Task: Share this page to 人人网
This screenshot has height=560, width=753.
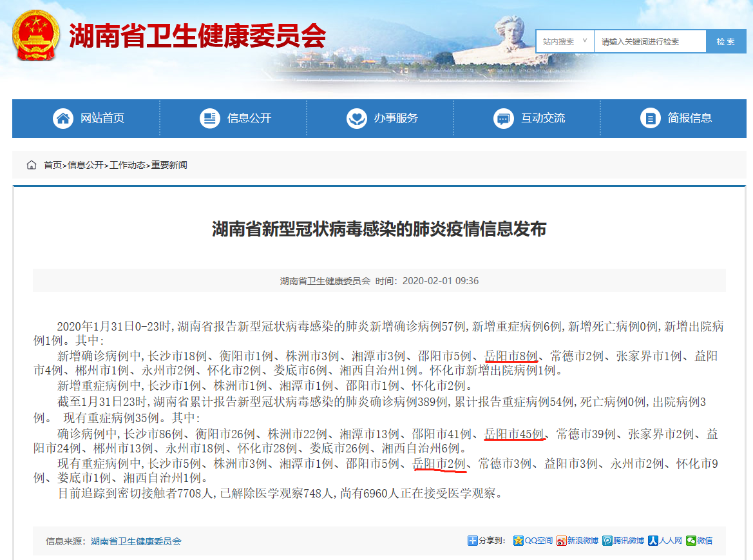Action: click(665, 541)
